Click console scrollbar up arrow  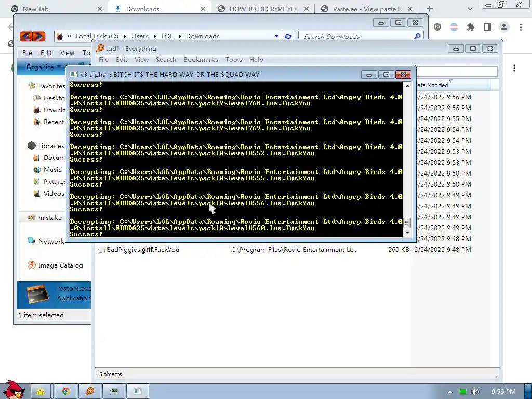point(407,86)
